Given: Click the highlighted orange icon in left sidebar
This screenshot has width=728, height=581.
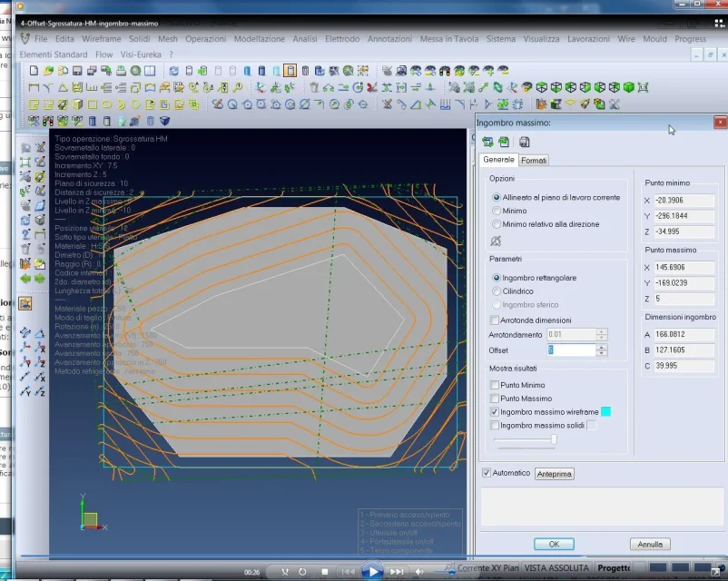Looking at the screenshot, I should point(25,304).
